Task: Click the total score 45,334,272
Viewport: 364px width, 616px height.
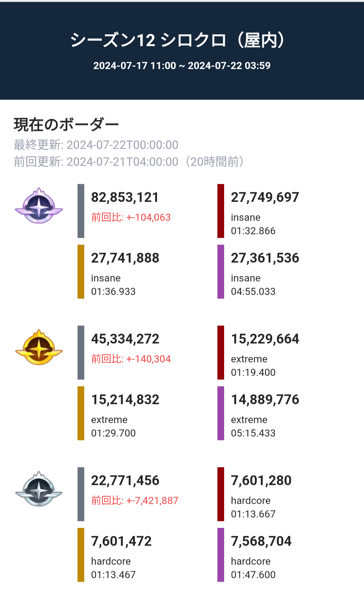Action: [x=125, y=339]
